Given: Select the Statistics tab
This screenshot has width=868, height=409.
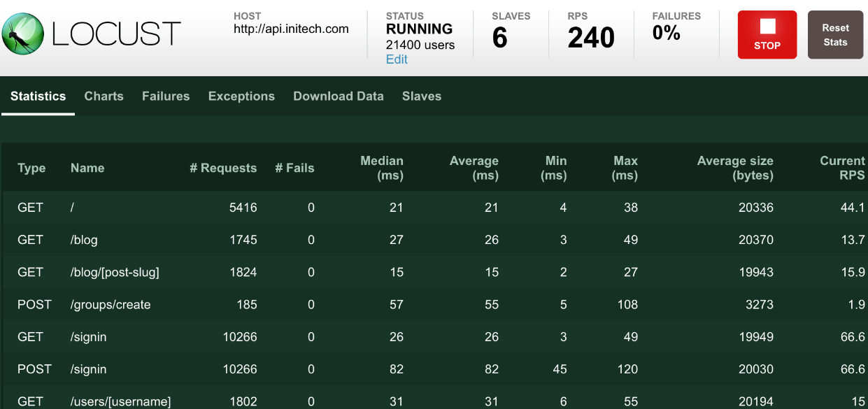Looking at the screenshot, I should pos(38,96).
